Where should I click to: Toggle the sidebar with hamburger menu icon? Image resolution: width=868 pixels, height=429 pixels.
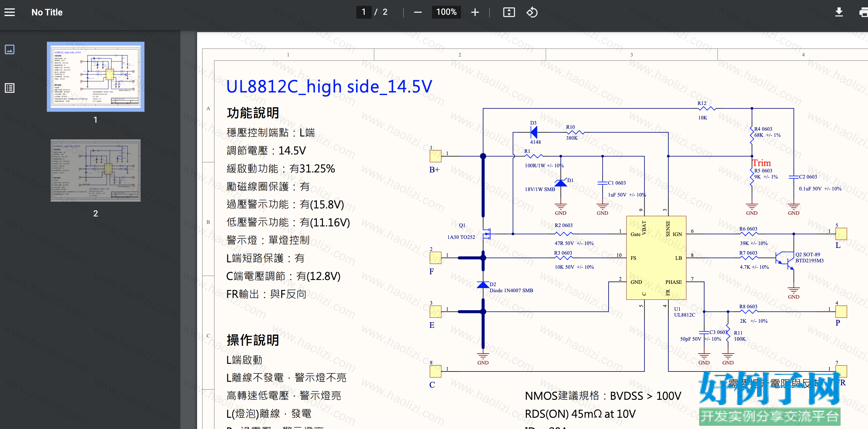9,12
